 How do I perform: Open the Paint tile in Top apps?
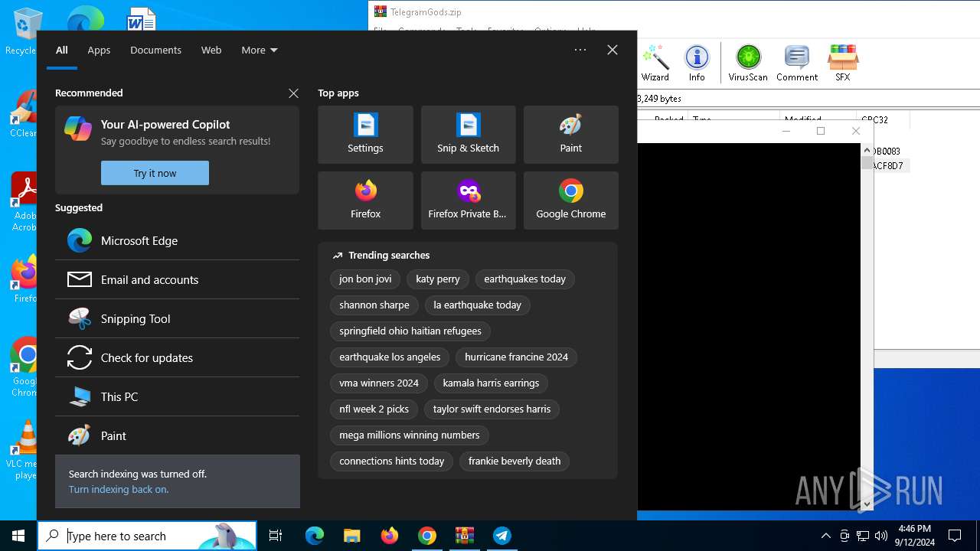pyautogui.click(x=570, y=135)
